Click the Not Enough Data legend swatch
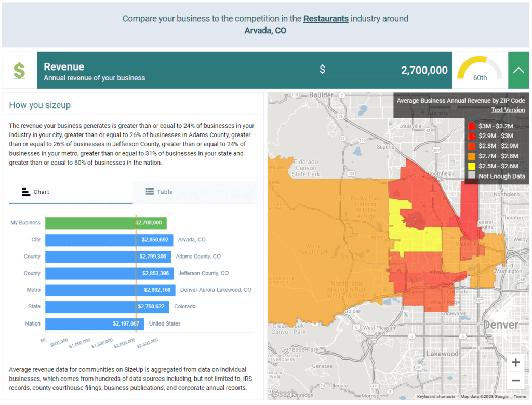 click(472, 176)
